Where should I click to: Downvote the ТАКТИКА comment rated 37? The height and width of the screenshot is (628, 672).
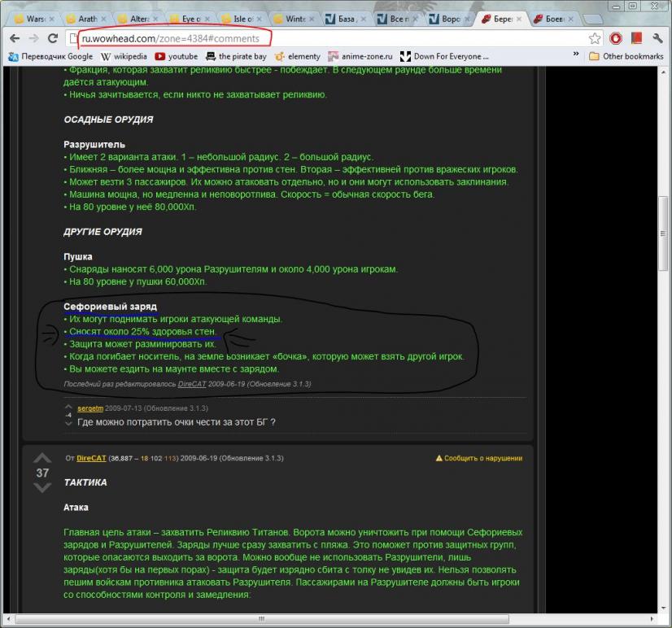coord(42,487)
